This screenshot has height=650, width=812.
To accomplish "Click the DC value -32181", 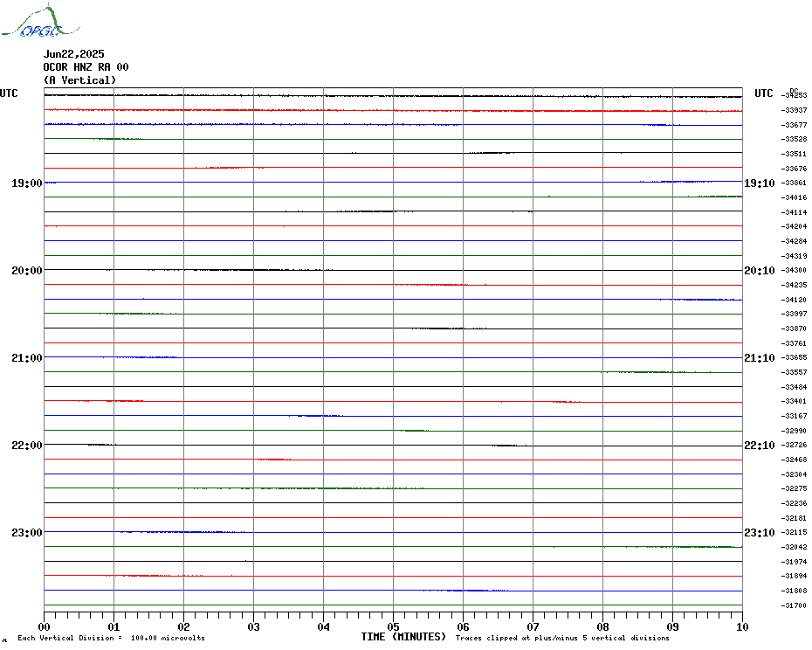I will (794, 518).
